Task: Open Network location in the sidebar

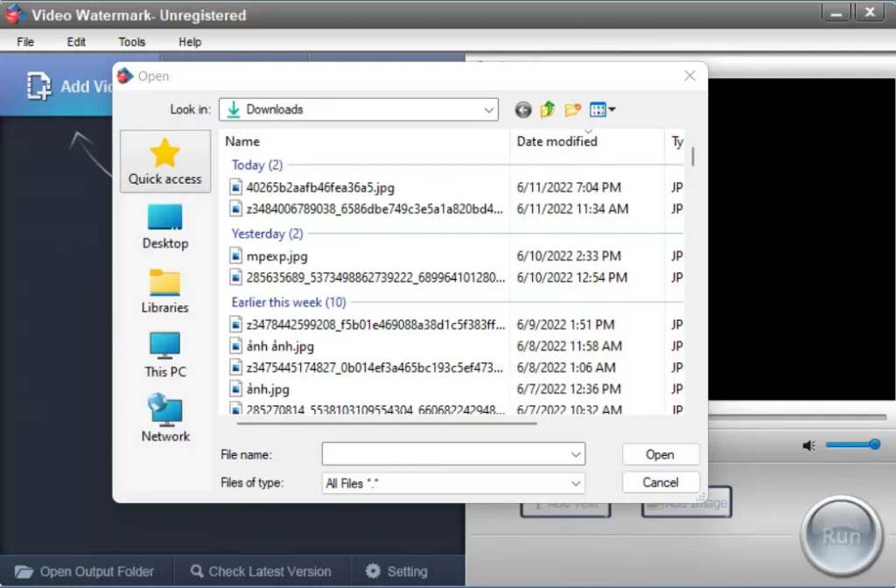Action: [164, 418]
